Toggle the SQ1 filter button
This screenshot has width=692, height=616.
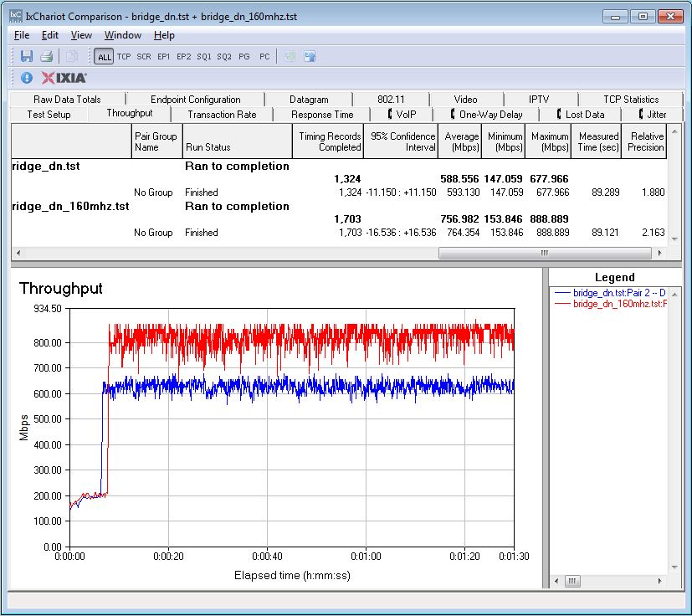tap(204, 57)
